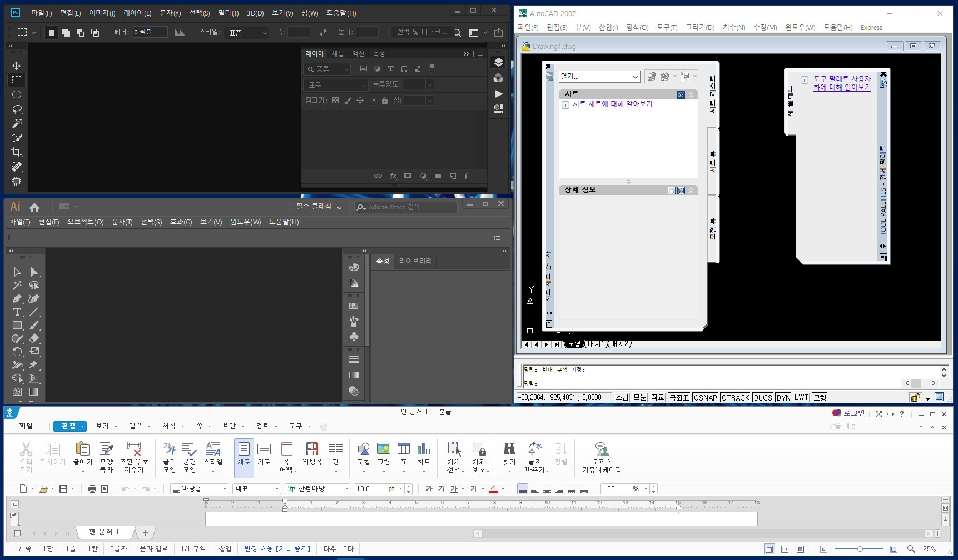Click the Adobe Stock search field in Illustrator
The image size is (958, 560).
tap(406, 207)
